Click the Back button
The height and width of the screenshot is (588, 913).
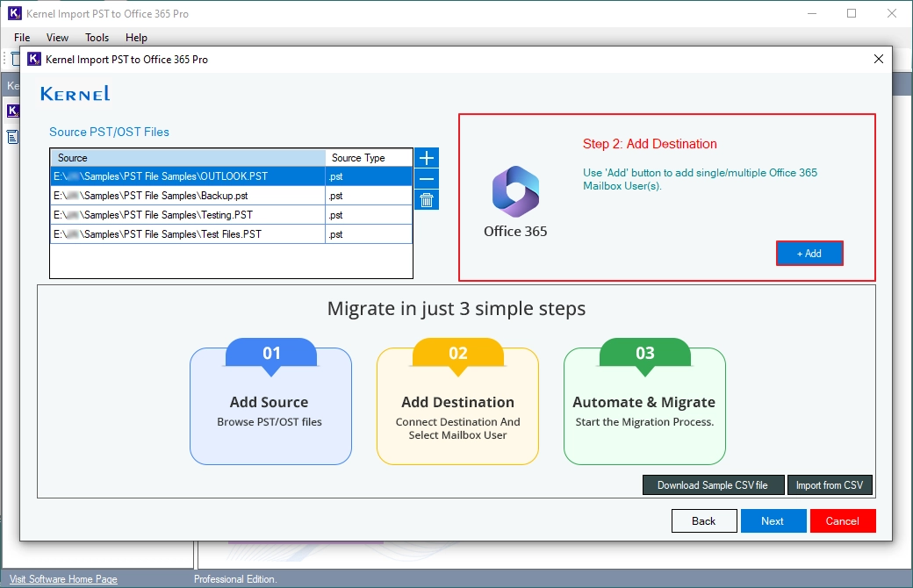click(x=704, y=521)
